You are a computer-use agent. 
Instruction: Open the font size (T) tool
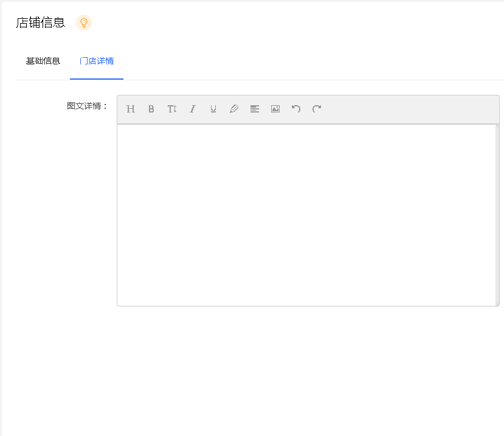(x=172, y=109)
